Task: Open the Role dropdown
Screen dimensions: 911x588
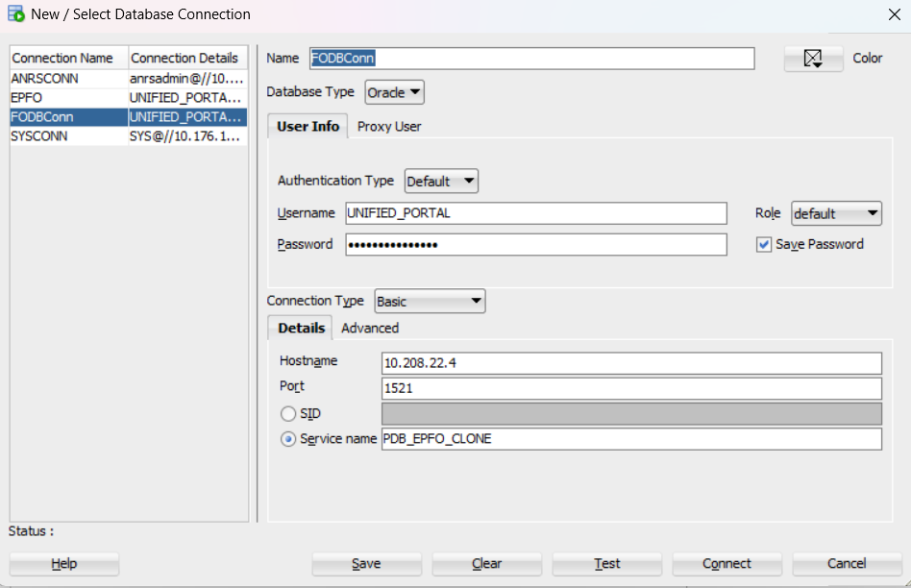Action: (x=836, y=213)
